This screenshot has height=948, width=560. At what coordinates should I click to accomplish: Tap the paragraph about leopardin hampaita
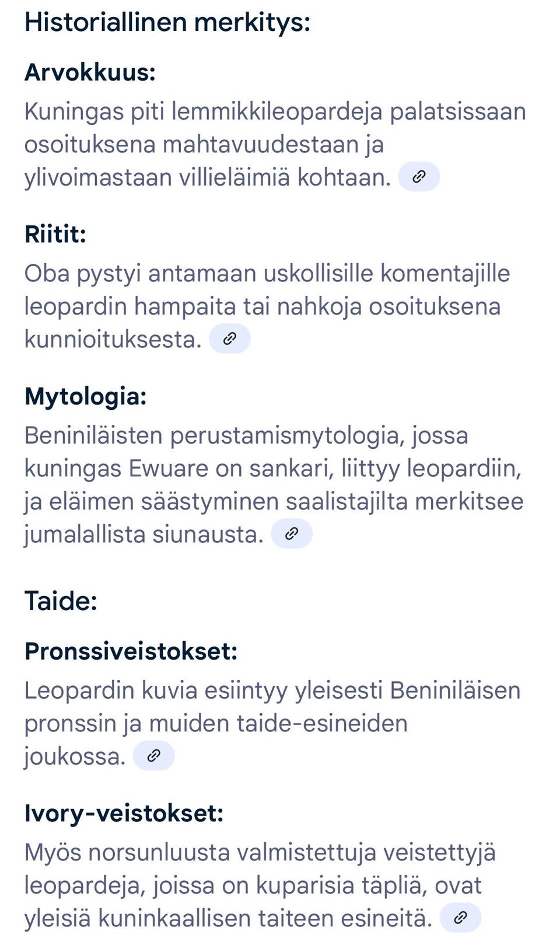coord(262,306)
